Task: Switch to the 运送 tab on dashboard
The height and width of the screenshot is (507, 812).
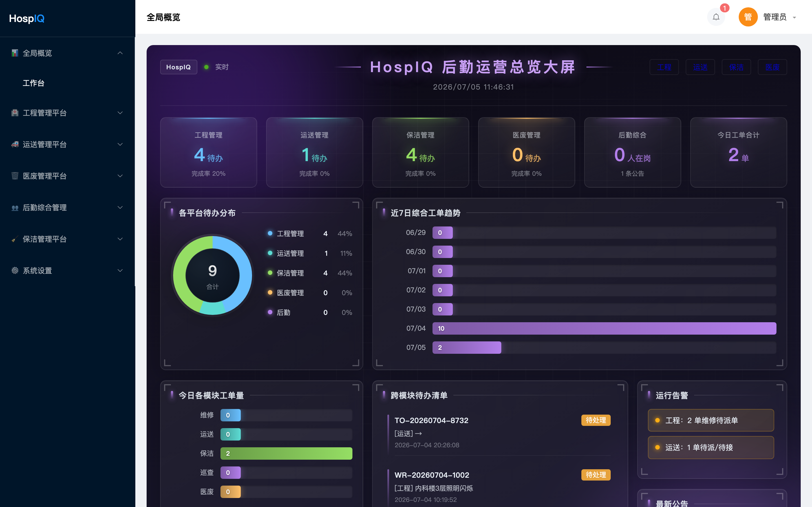Action: tap(700, 67)
